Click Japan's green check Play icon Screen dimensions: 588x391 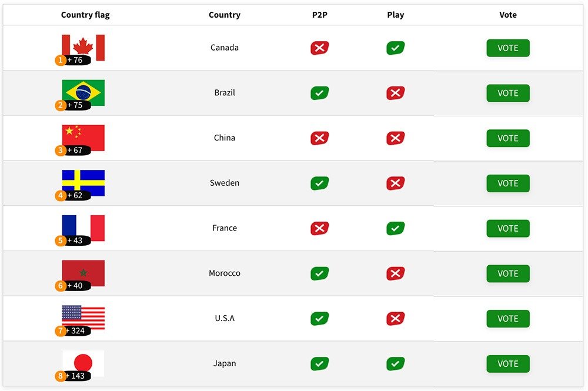tap(396, 363)
